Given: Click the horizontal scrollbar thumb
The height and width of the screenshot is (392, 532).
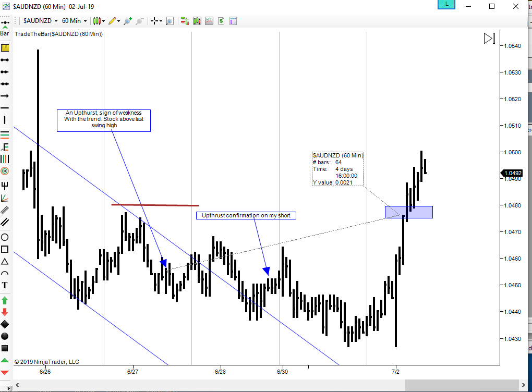Looking at the screenshot, I should pyautogui.click(x=463, y=385).
